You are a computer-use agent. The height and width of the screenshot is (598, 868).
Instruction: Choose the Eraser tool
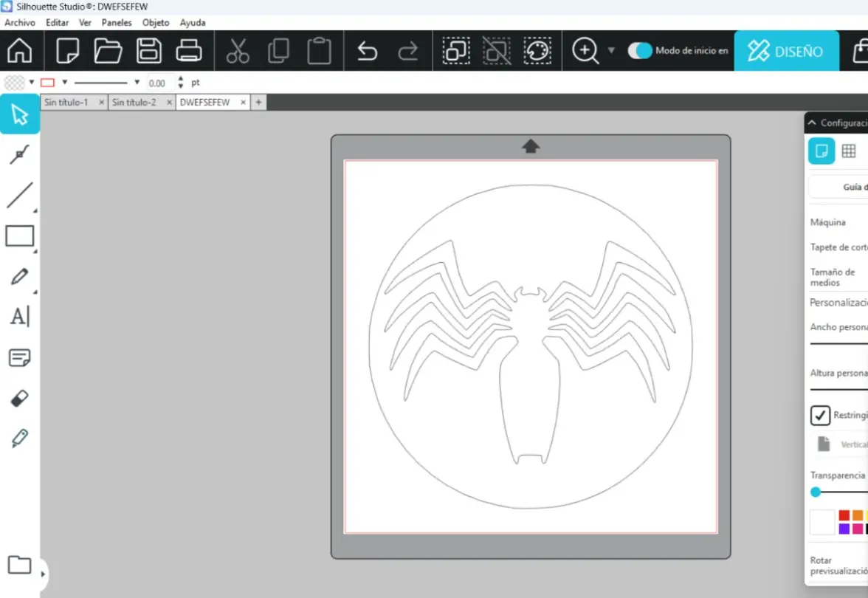pyautogui.click(x=20, y=398)
